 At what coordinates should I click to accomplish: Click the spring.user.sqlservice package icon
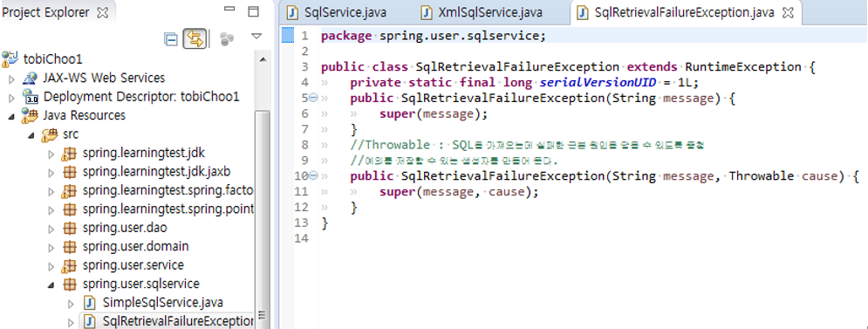click(x=69, y=284)
